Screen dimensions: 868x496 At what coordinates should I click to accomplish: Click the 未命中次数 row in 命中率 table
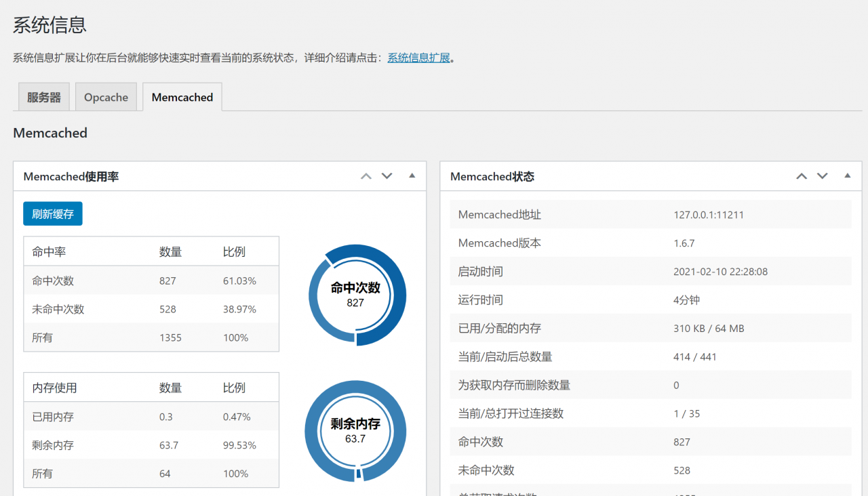pyautogui.click(x=151, y=309)
